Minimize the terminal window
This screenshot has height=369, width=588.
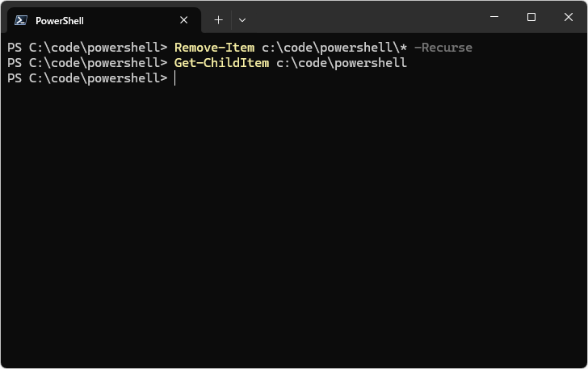point(494,17)
